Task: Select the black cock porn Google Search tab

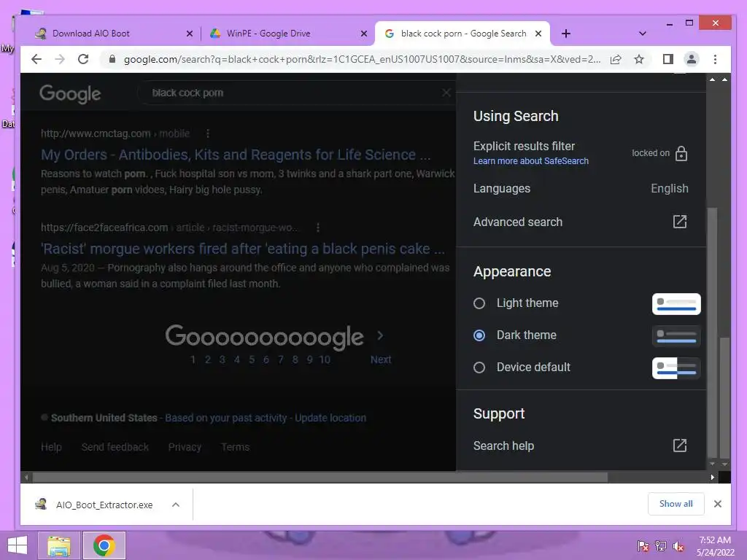Action: tap(463, 34)
